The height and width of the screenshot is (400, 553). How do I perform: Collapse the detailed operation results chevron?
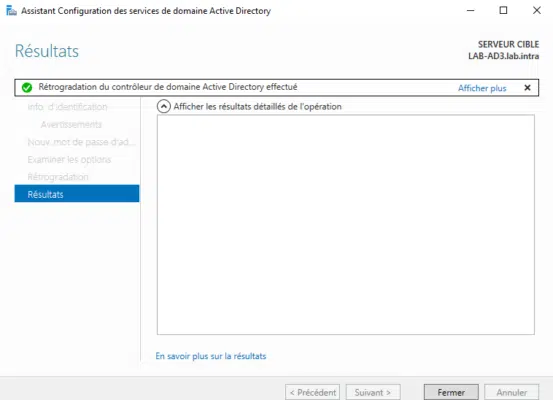coord(164,107)
